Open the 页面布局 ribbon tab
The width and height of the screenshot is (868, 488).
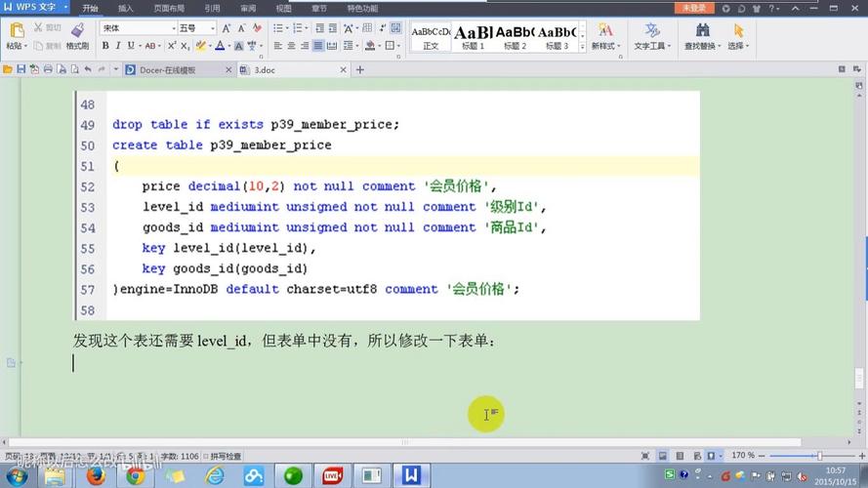coord(169,9)
